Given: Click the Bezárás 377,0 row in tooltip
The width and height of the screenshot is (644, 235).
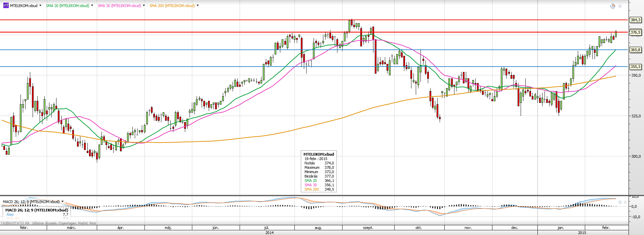Looking at the screenshot, I should click(x=319, y=176).
